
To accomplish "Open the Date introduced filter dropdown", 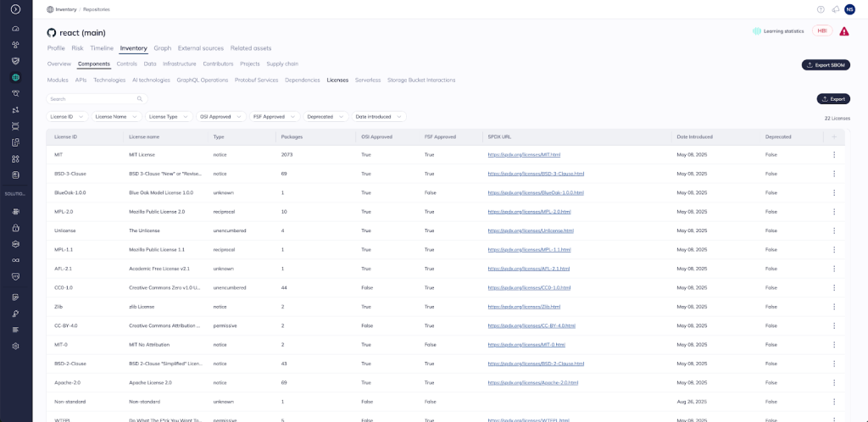I will pyautogui.click(x=378, y=116).
